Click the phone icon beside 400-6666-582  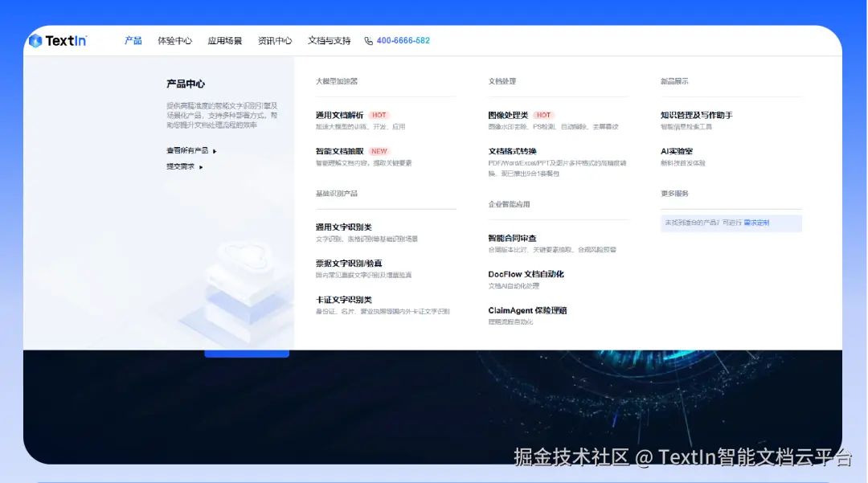pyautogui.click(x=368, y=41)
